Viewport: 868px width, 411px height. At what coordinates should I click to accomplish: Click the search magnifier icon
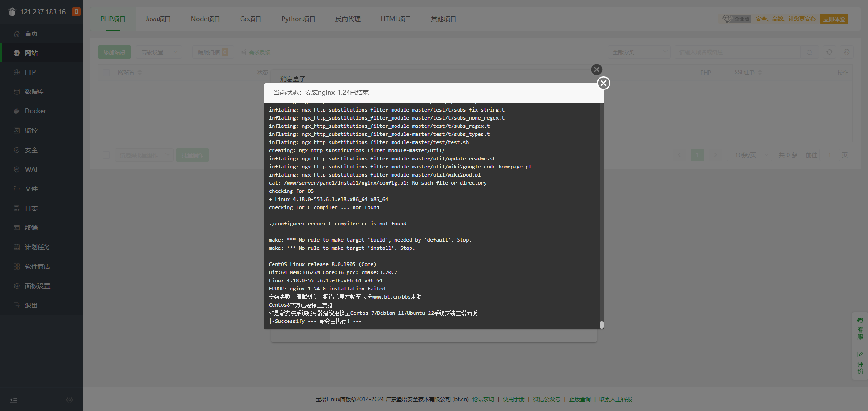coord(809,52)
